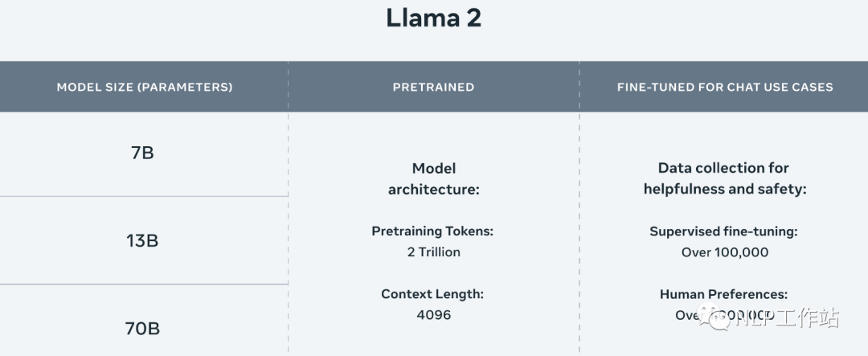Click Data collection for helpfulness and safety text
The image size is (868, 356).
pos(724,178)
